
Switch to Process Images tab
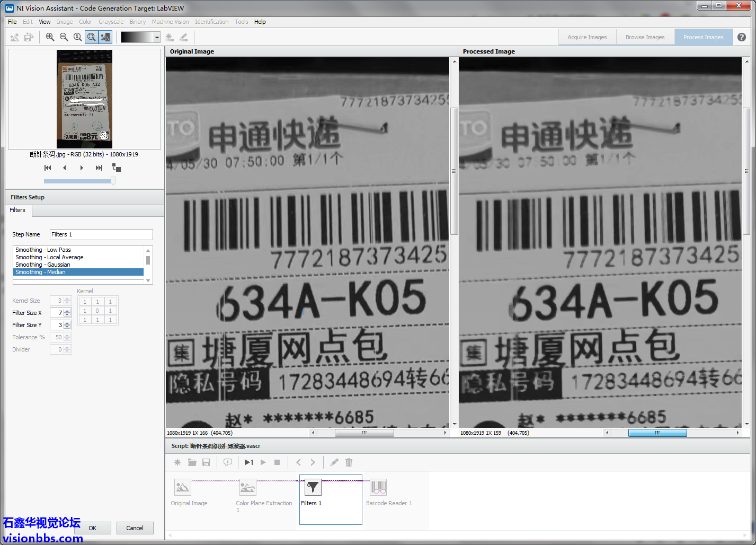703,37
